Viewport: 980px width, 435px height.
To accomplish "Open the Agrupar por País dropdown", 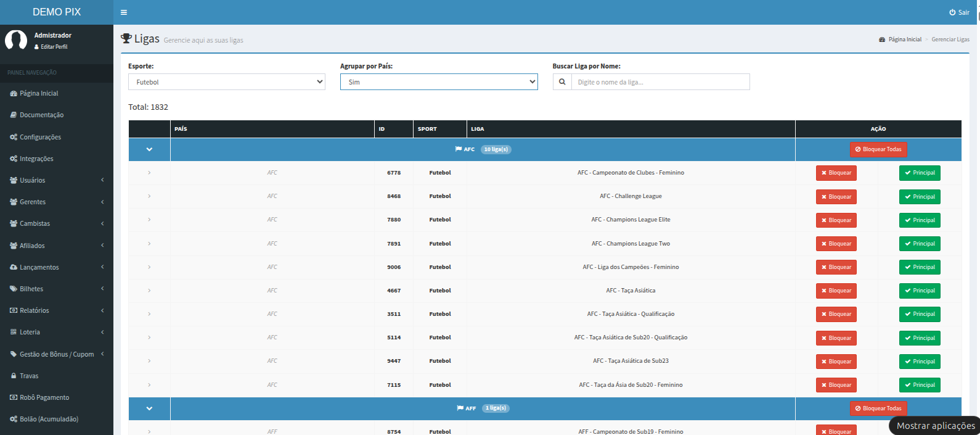I will pos(439,82).
